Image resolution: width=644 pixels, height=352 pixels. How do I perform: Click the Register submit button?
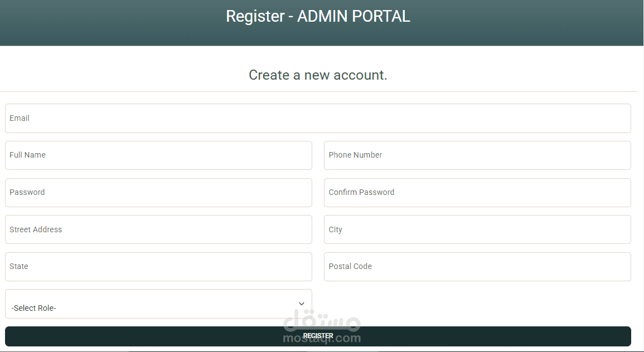318,336
